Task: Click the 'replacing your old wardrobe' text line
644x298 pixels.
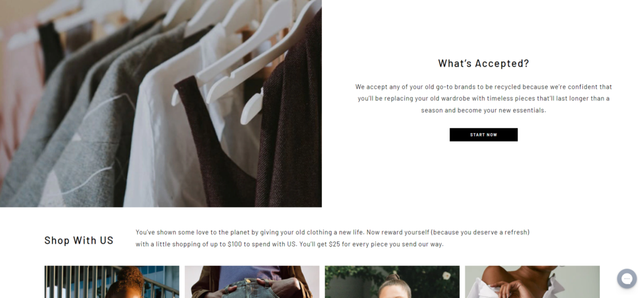Action: (484, 99)
